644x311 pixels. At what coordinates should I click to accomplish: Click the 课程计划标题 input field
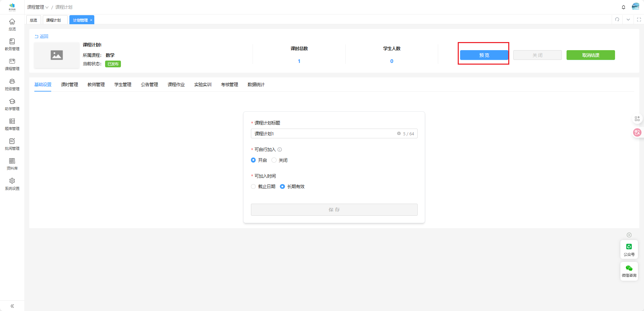(323, 134)
